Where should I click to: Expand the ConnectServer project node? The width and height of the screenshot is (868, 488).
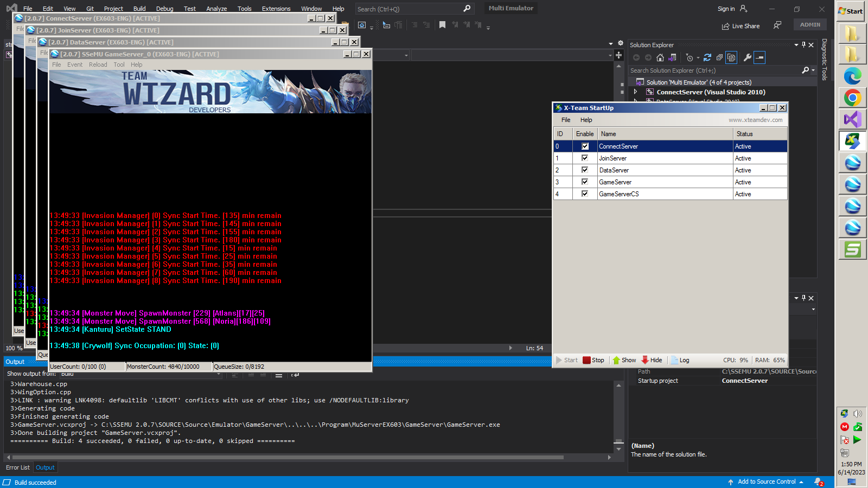coord(636,92)
